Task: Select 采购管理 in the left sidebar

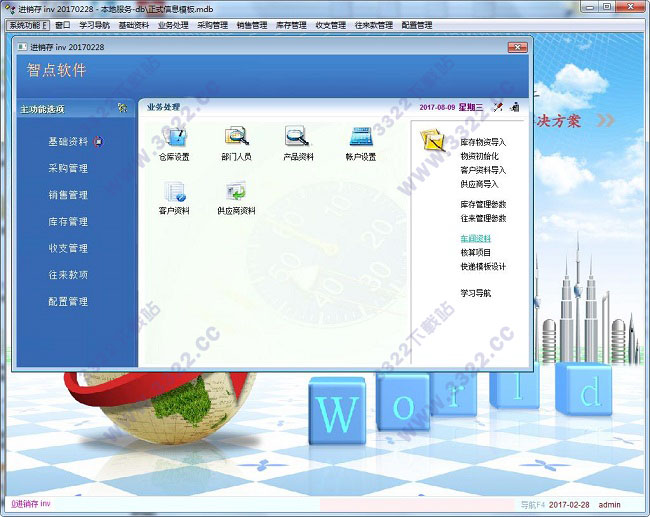Action: (68, 168)
